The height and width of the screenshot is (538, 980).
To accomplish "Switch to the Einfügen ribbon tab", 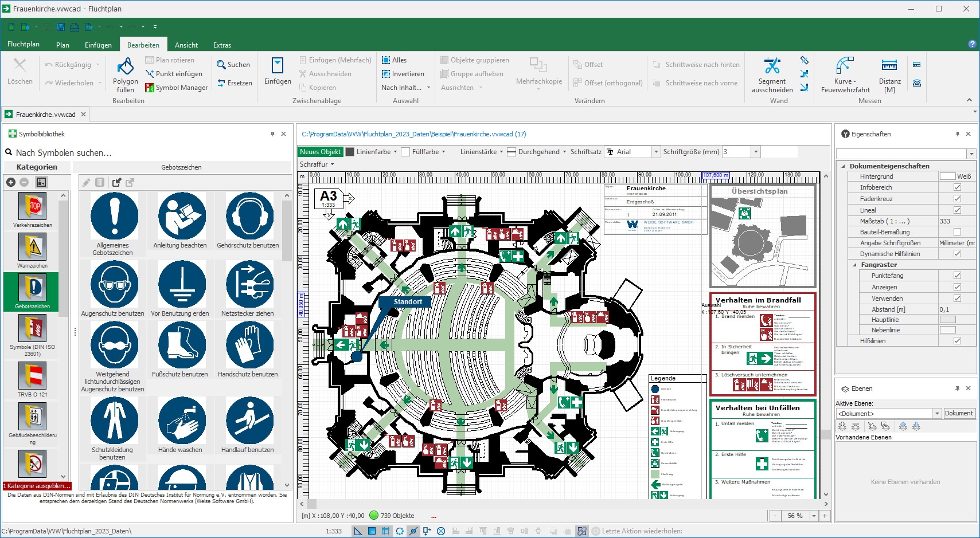I will click(98, 45).
